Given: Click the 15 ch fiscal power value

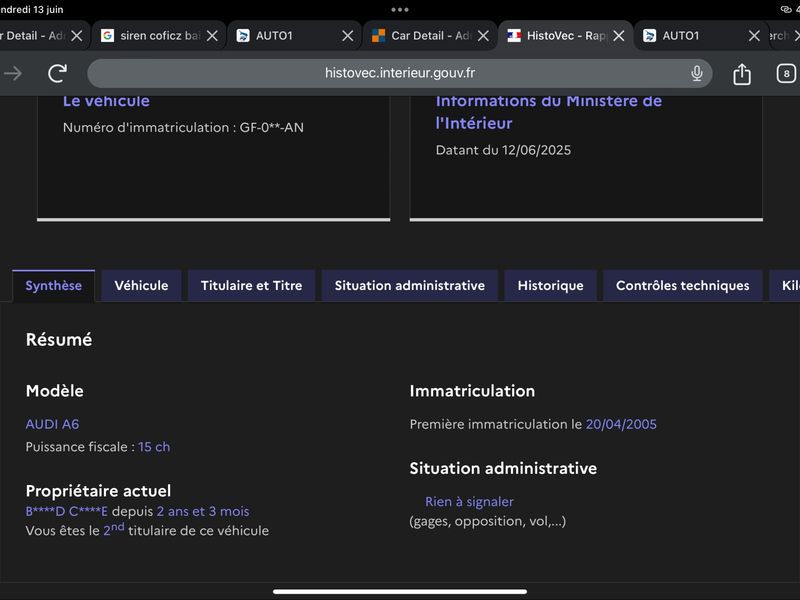Looking at the screenshot, I should click(154, 447).
